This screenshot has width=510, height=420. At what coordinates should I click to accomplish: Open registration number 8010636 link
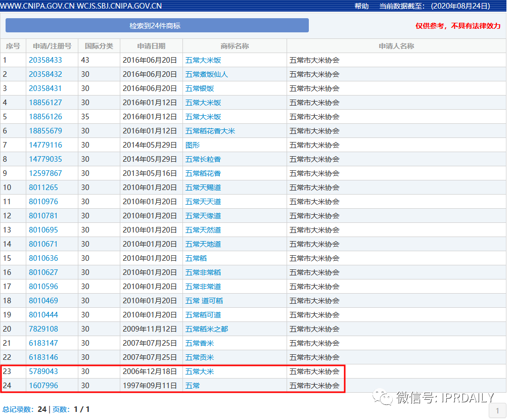43,258
